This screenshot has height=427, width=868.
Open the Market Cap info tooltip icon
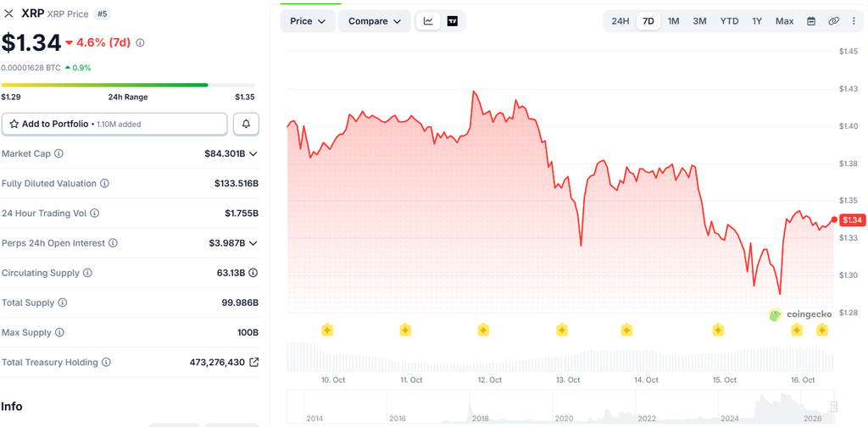pyautogui.click(x=58, y=153)
